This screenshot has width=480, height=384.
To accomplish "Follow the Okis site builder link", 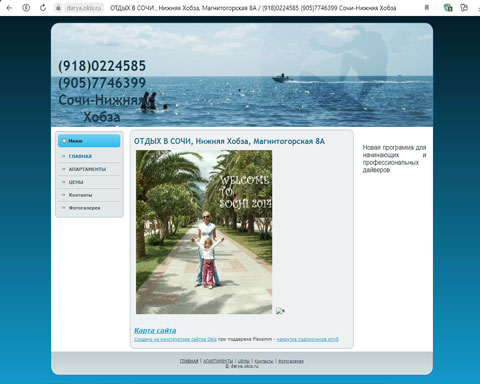I will coord(175,339).
